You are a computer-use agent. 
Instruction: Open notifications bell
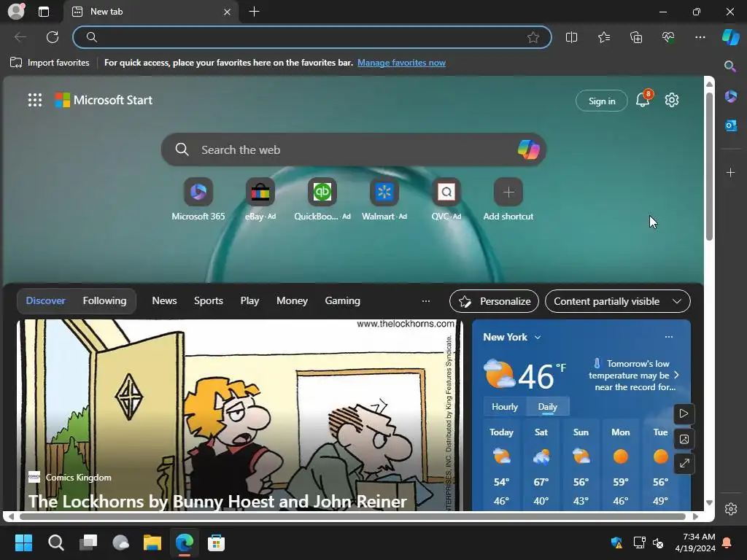643,99
